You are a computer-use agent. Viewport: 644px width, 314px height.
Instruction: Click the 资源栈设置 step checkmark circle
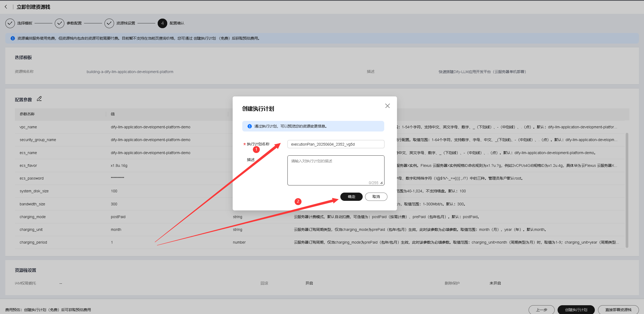pyautogui.click(x=109, y=23)
